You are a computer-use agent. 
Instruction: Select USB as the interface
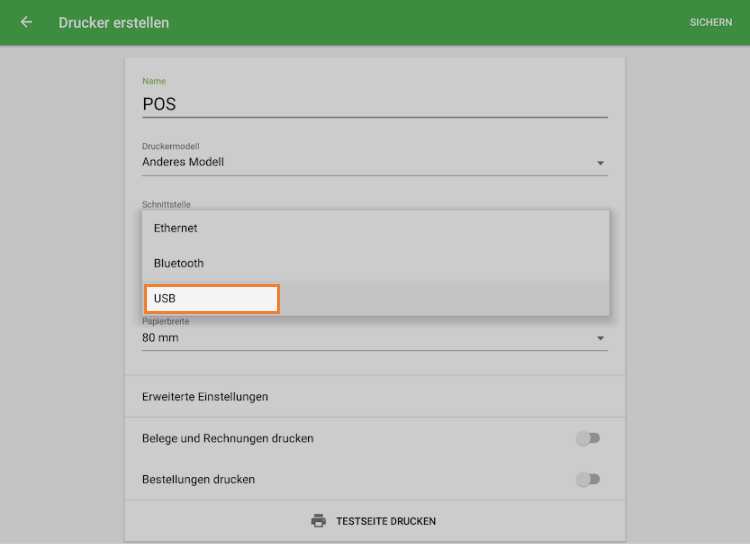click(x=375, y=298)
